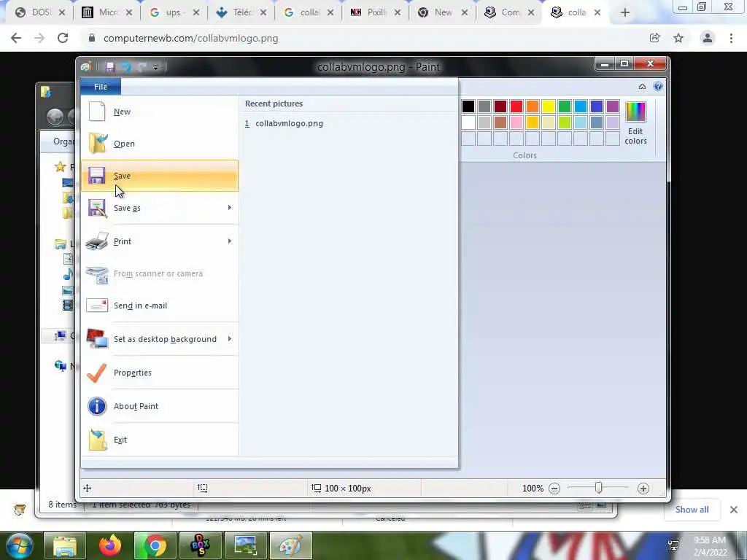This screenshot has height=560, width=747.
Task: Open the Windows Start menu
Action: pos(19,545)
